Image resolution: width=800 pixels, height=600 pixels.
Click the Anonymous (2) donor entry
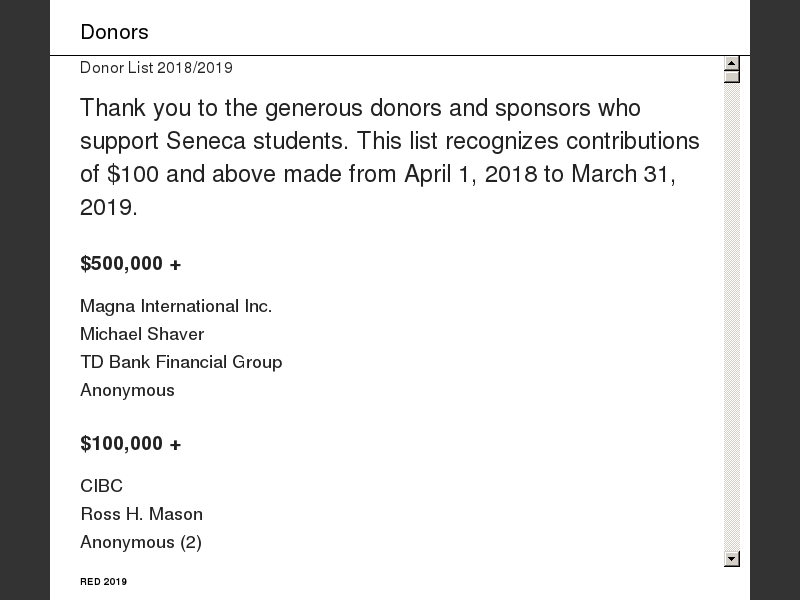[x=141, y=542]
